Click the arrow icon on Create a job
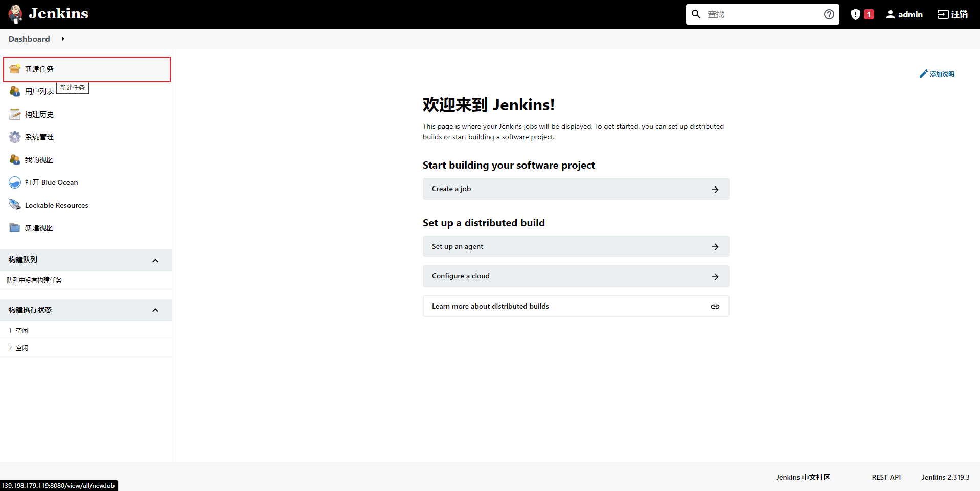This screenshot has width=980, height=491. point(715,190)
